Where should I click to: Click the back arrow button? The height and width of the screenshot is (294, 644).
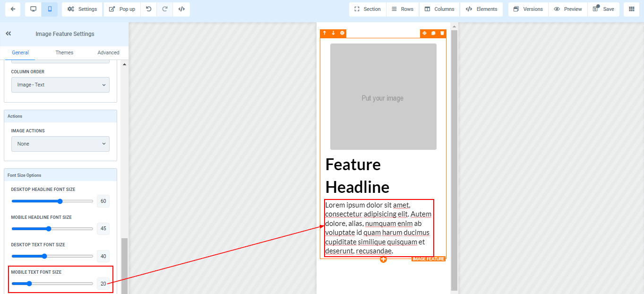pos(13,9)
